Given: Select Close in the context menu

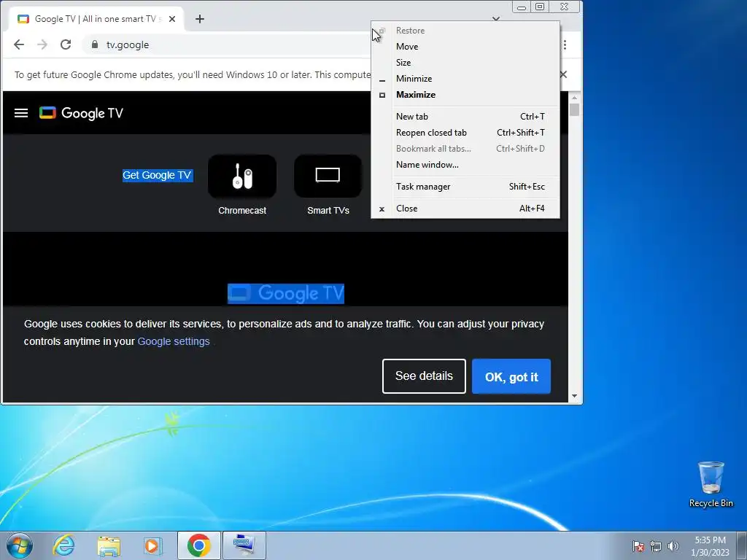Looking at the screenshot, I should point(465,209).
